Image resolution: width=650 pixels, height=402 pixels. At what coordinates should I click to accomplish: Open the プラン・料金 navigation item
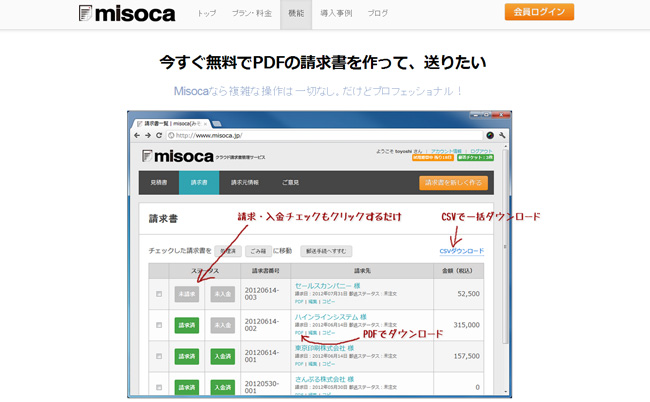(252, 13)
